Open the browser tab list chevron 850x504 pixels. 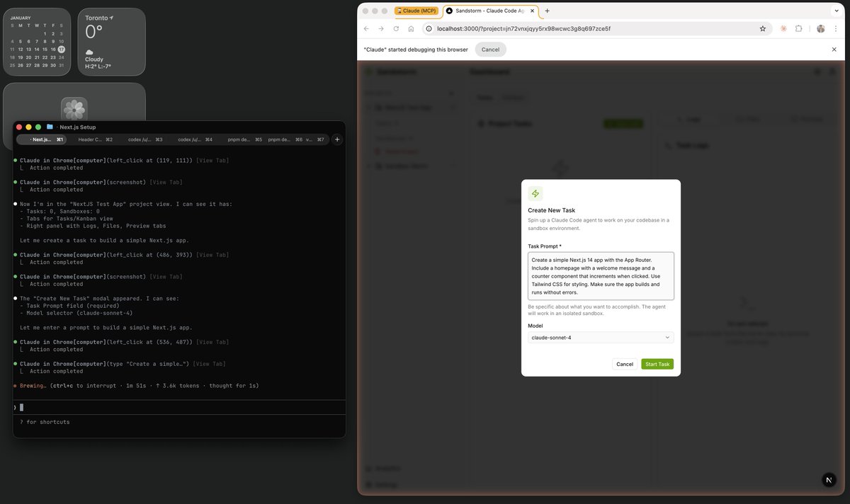click(837, 11)
